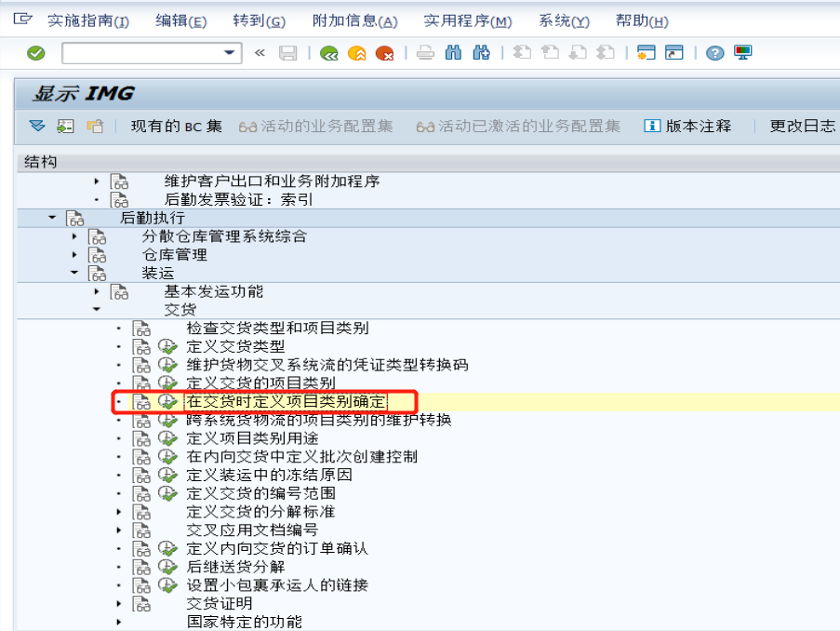Collapse the 装运 node

(73, 273)
